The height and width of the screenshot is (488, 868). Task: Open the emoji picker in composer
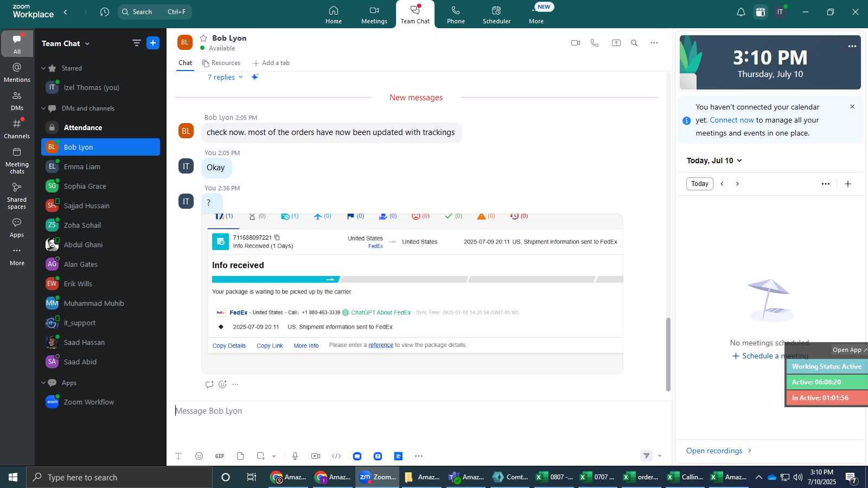pyautogui.click(x=199, y=456)
